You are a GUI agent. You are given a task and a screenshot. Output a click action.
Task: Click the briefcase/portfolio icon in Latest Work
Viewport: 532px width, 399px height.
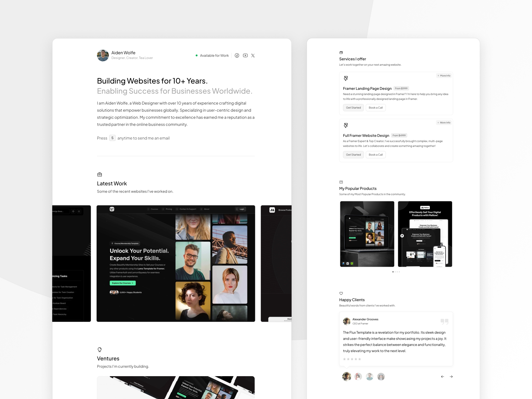(x=100, y=174)
